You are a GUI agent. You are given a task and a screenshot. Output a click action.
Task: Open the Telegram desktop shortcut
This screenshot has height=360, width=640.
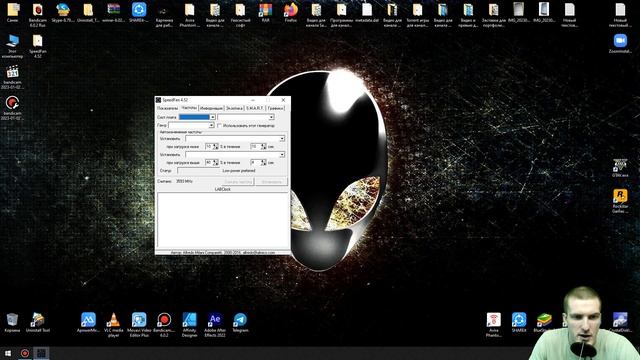pyautogui.click(x=240, y=322)
